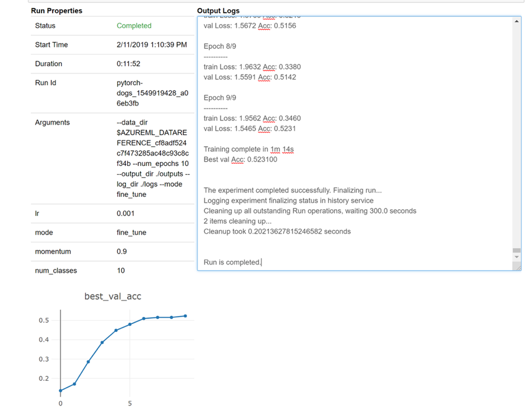Click the Output Logs heading
Image resolution: width=532 pixels, height=411 pixels.
218,11
